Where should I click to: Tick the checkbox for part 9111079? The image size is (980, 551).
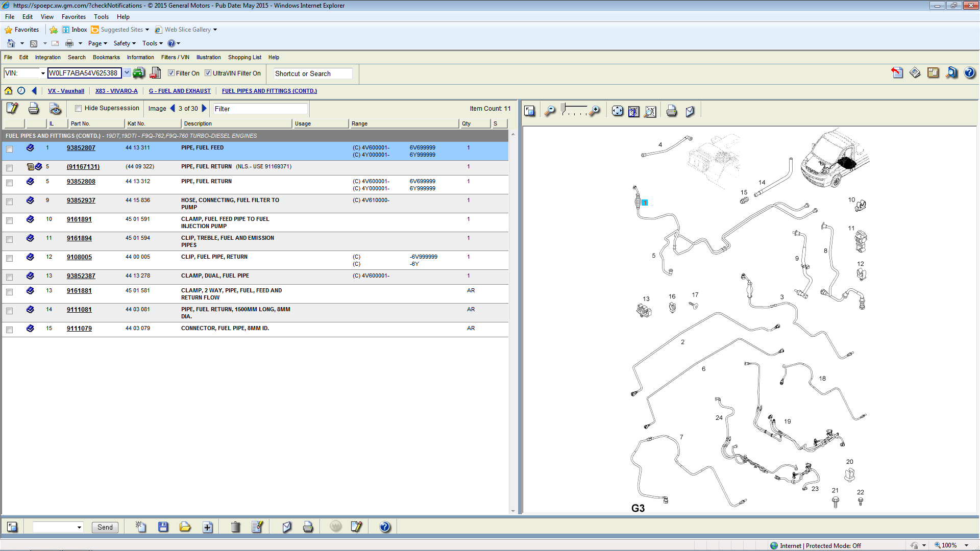[x=10, y=330]
